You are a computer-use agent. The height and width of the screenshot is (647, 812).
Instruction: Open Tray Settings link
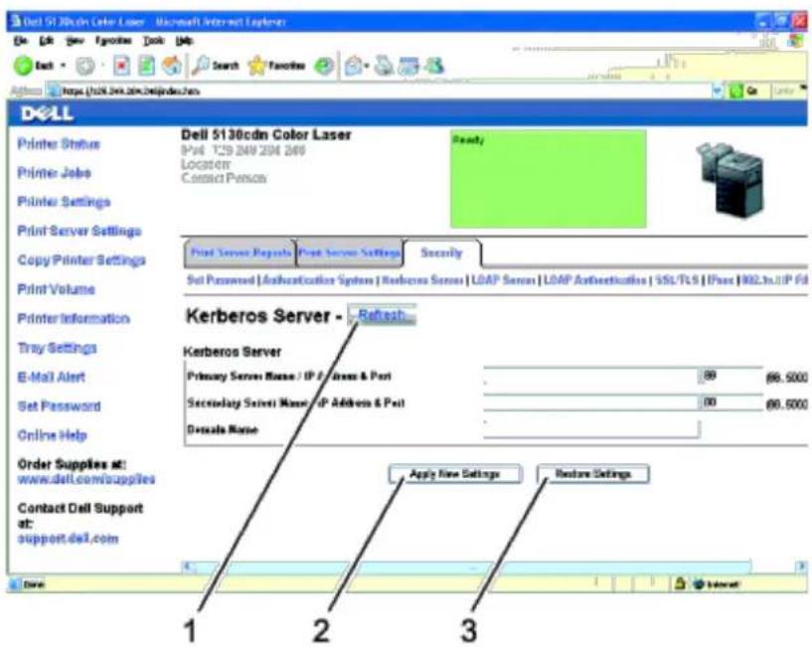point(57,348)
